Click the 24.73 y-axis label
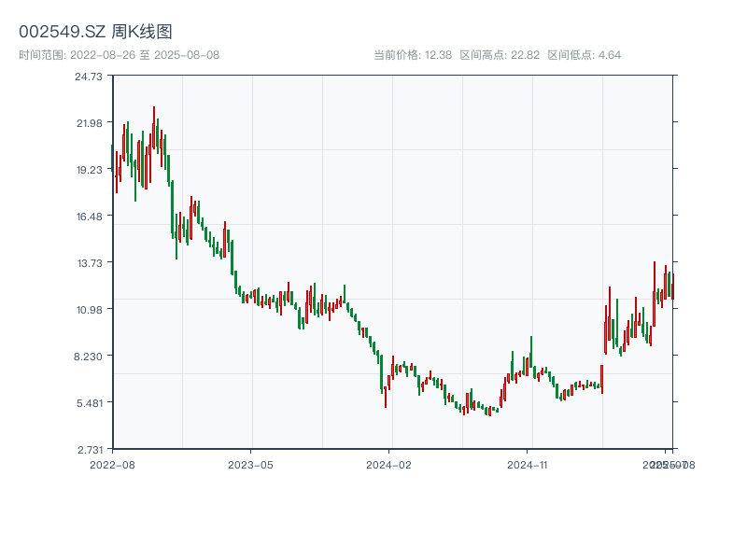The height and width of the screenshot is (560, 747). point(89,77)
